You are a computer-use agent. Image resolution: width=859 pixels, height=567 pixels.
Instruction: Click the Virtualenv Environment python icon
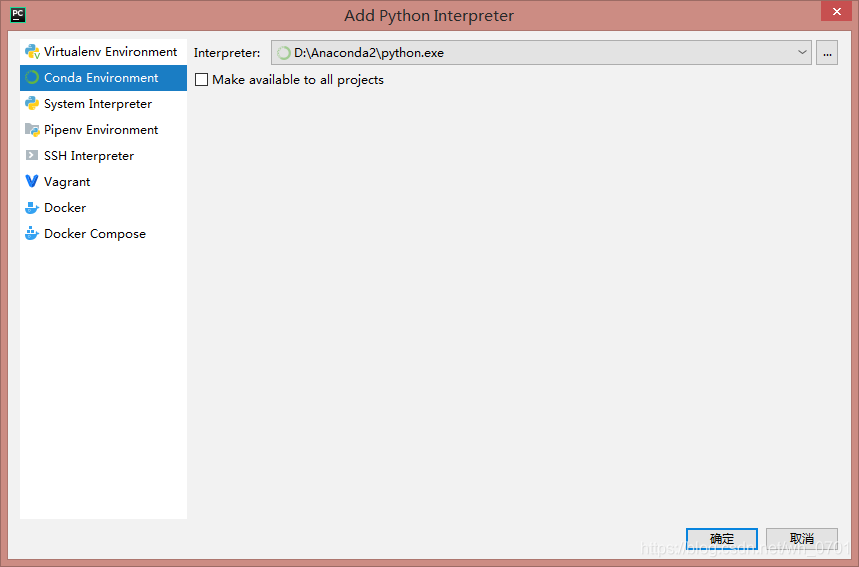(x=32, y=52)
